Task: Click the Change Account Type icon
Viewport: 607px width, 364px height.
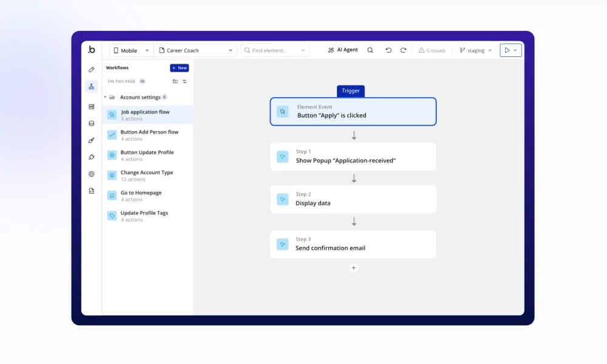Action: pos(112,175)
